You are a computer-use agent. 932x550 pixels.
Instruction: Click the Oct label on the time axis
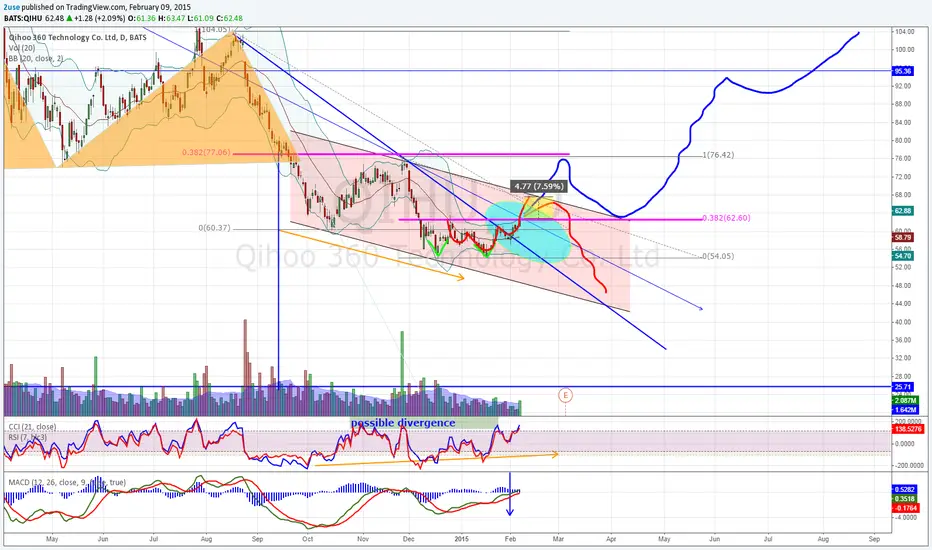tap(307, 539)
